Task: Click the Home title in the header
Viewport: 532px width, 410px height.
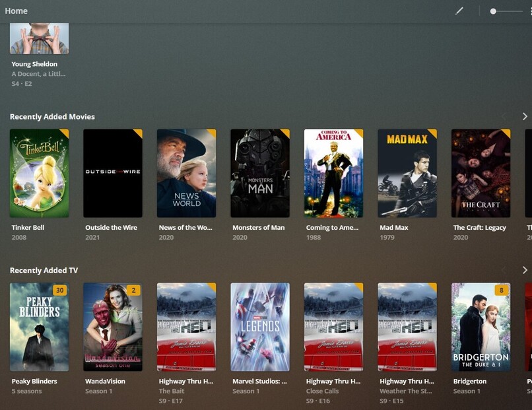Action: [16, 11]
